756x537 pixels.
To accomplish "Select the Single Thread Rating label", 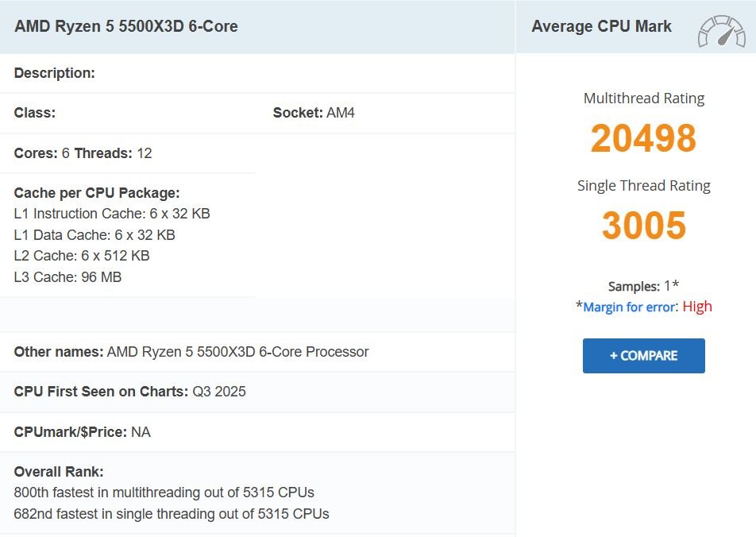I will pyautogui.click(x=643, y=186).
